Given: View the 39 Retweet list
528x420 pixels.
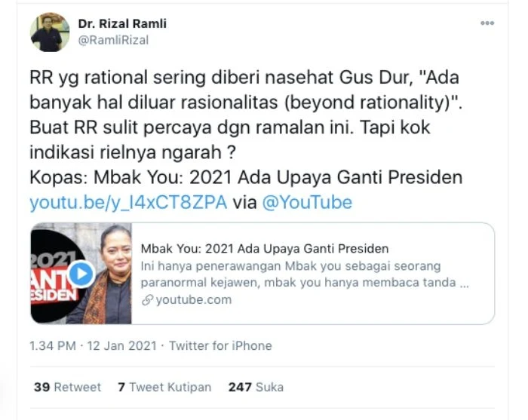Looking at the screenshot, I should [67, 387].
